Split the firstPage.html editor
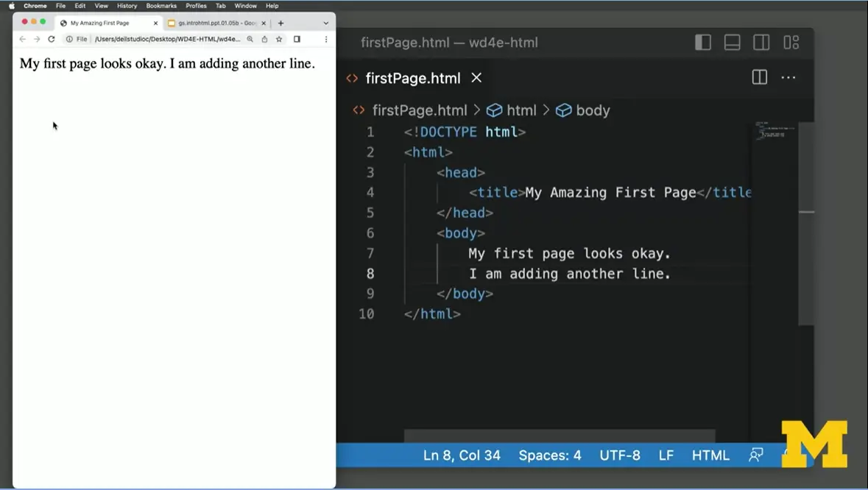This screenshot has width=868, height=490. (759, 77)
